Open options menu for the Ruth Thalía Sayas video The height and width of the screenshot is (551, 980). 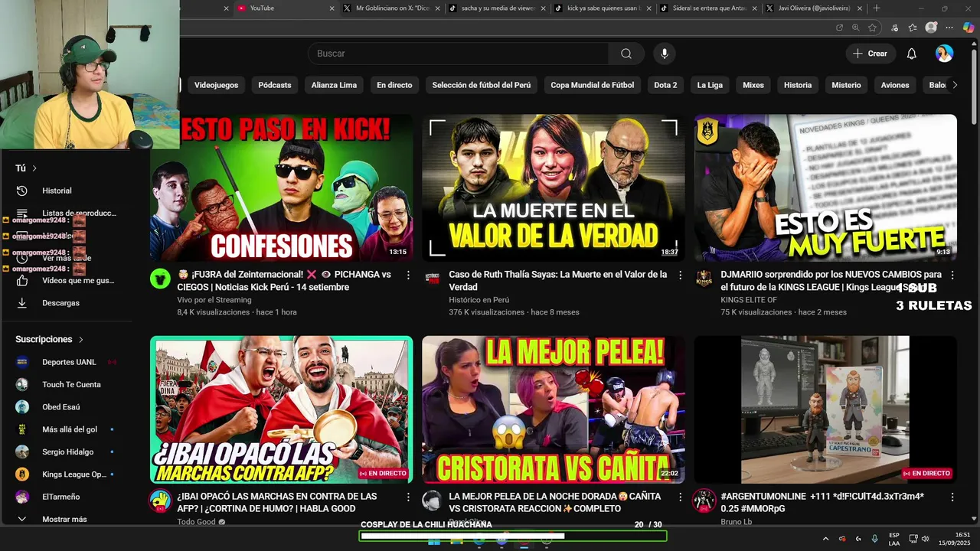(680, 275)
